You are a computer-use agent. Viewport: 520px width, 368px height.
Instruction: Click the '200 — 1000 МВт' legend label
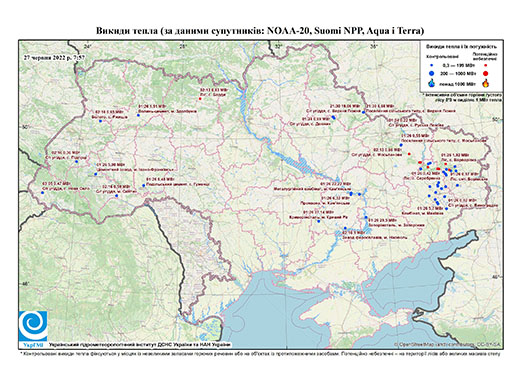click(457, 73)
